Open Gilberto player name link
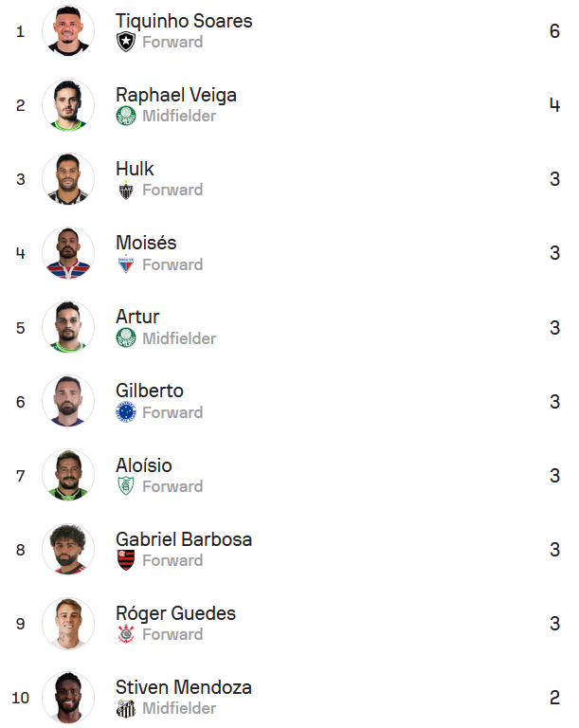The image size is (579, 728). point(150,391)
